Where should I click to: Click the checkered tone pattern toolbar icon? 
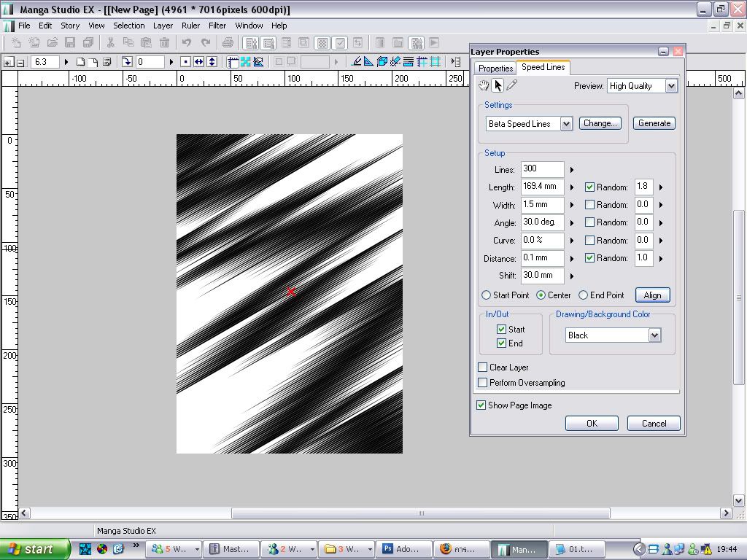pyautogui.click(x=322, y=43)
